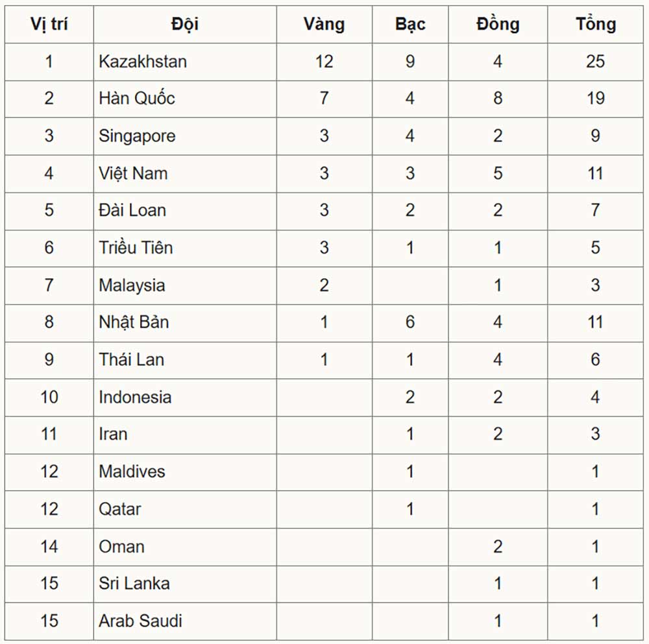
Task: Click the Singapore row name
Action: pyautogui.click(x=137, y=136)
